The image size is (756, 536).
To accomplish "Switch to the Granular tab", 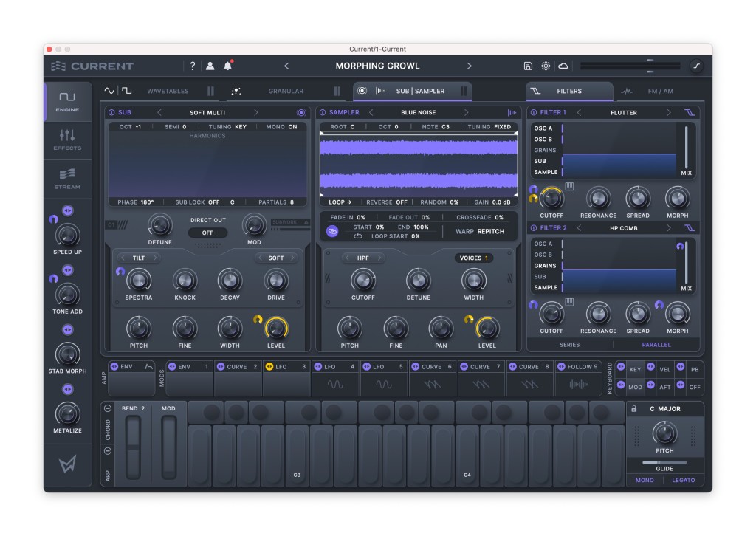I will pos(285,92).
